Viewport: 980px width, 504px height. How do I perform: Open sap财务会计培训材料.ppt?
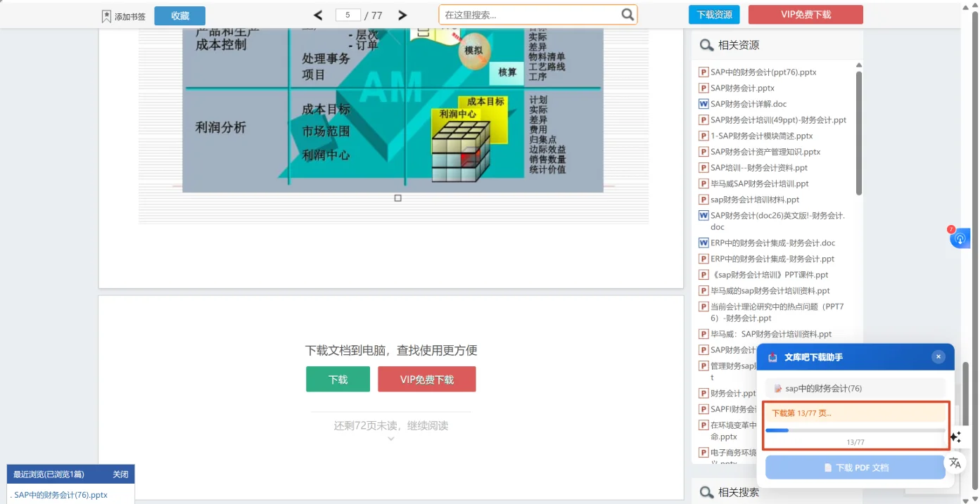755,200
